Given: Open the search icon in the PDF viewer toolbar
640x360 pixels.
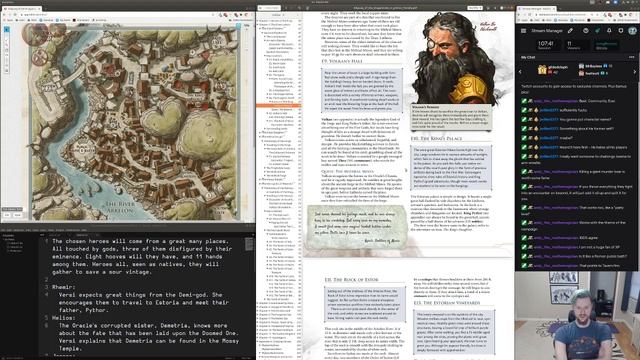Looking at the screenshot, I should 300,8.
